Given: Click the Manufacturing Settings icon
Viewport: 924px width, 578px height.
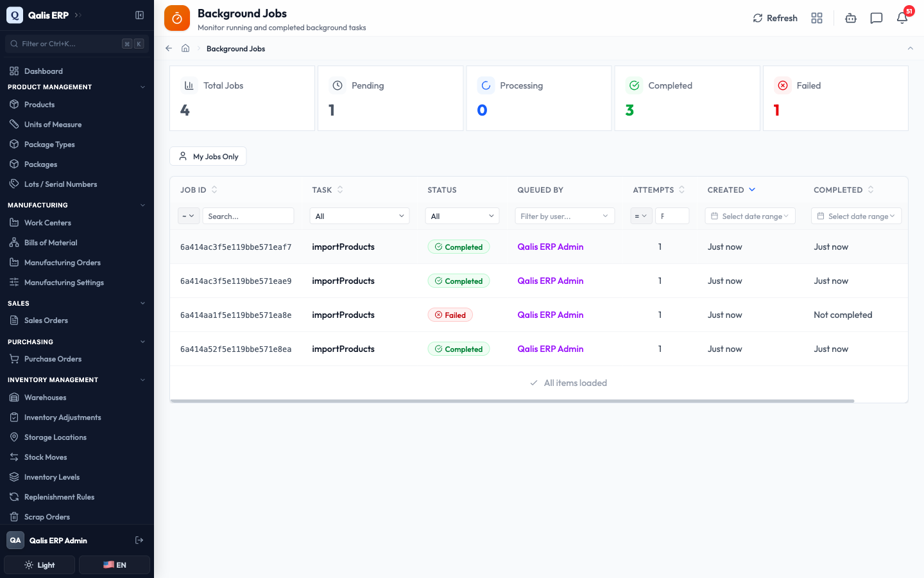Looking at the screenshot, I should click(14, 283).
